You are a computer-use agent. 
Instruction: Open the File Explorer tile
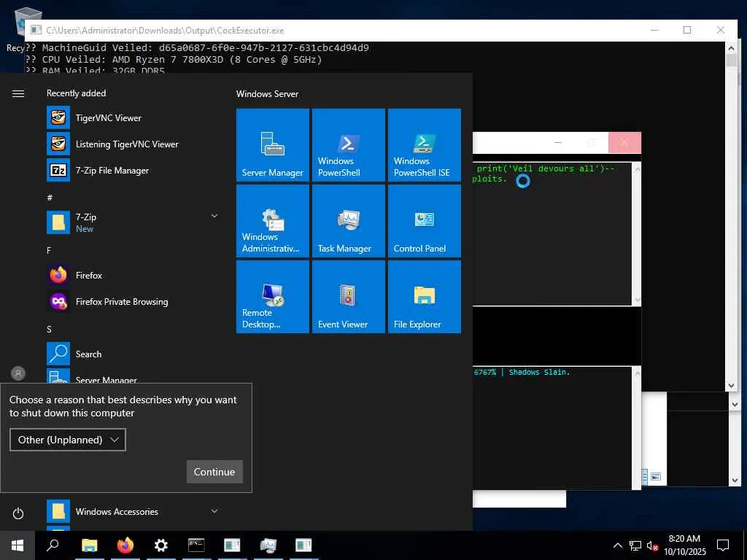tap(425, 297)
